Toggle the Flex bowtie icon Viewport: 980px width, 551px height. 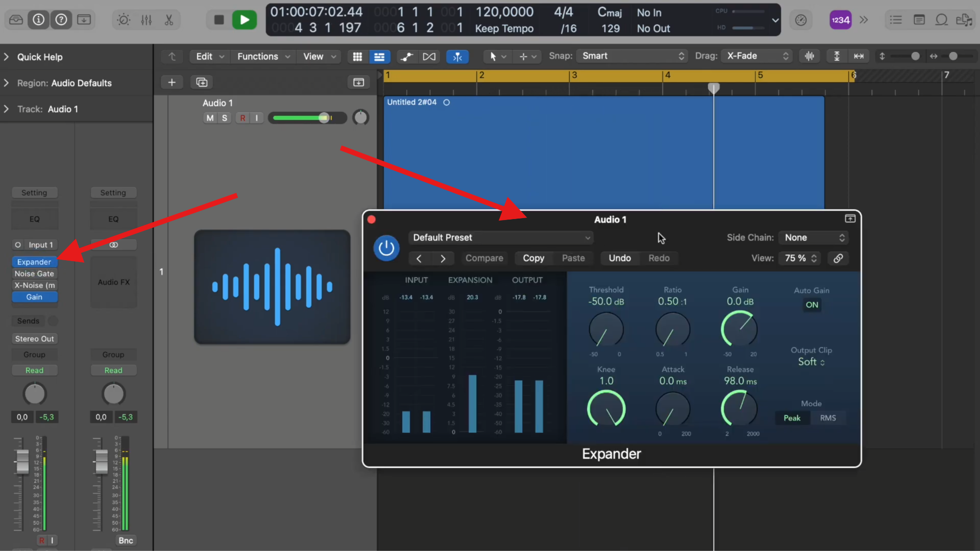[x=429, y=56]
